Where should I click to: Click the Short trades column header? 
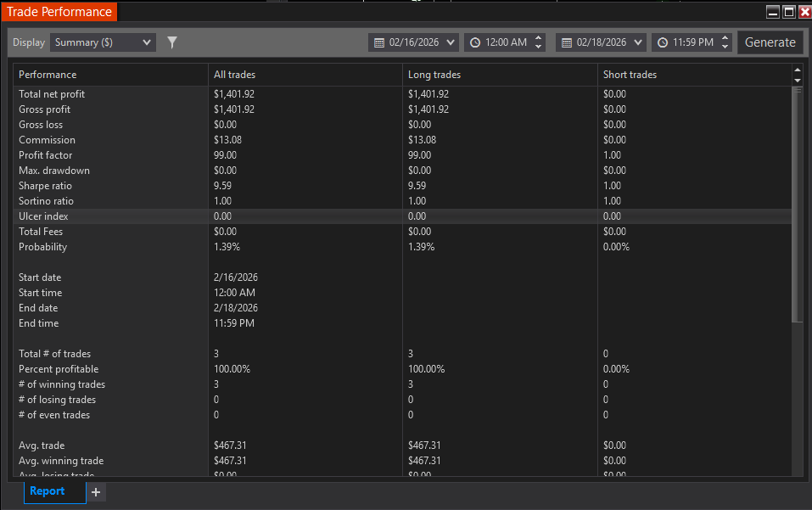694,75
